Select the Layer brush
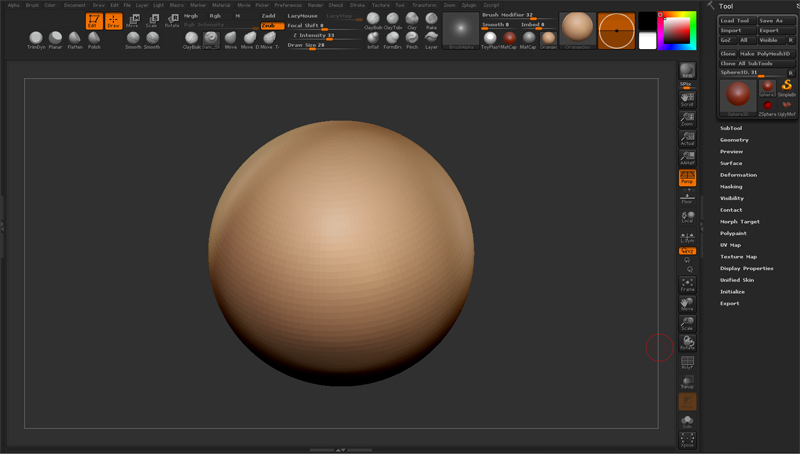800x454 pixels. [431, 40]
